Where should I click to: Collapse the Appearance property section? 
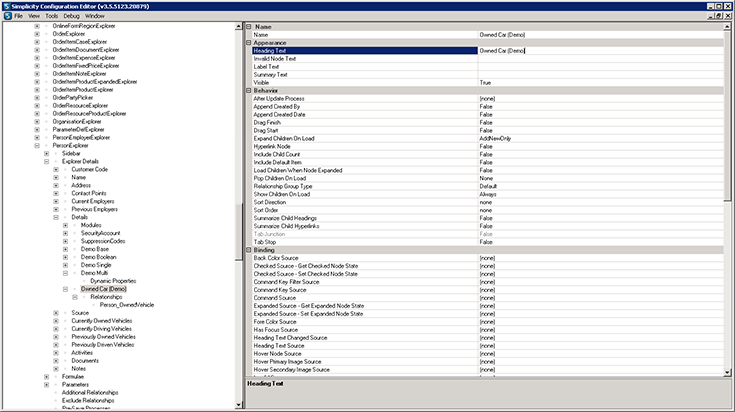click(x=249, y=43)
